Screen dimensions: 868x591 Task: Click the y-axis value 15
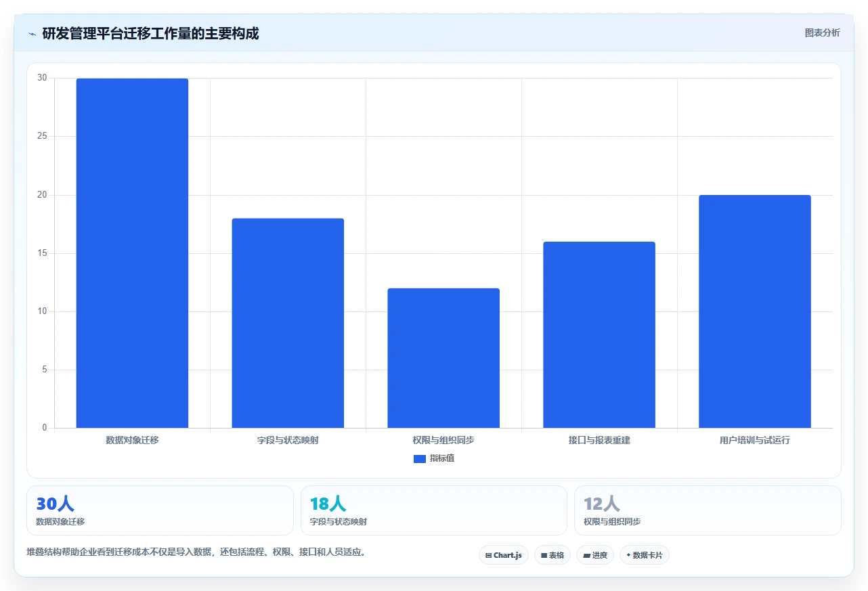[42, 253]
